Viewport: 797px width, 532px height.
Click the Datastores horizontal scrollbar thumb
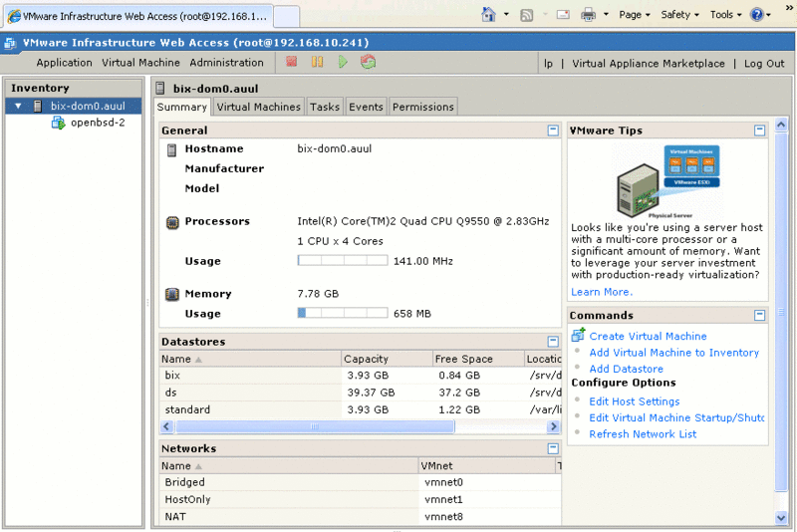[315, 426]
